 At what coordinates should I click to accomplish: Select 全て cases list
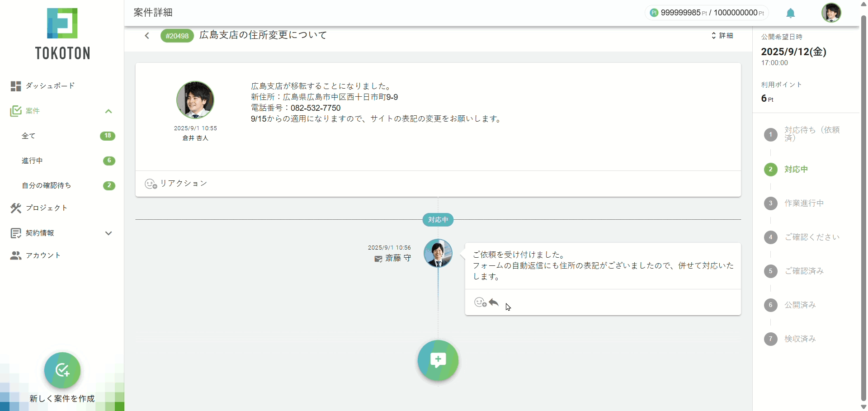pos(28,136)
